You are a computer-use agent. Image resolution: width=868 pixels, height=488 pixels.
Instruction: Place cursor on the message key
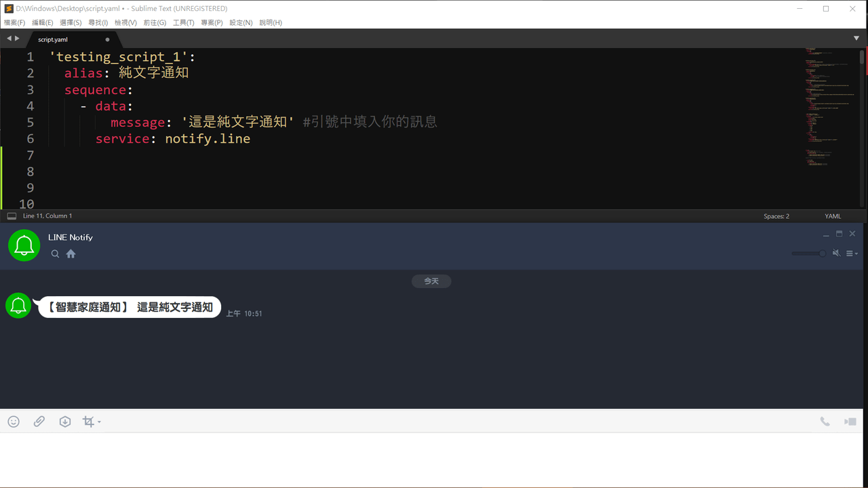(138, 122)
